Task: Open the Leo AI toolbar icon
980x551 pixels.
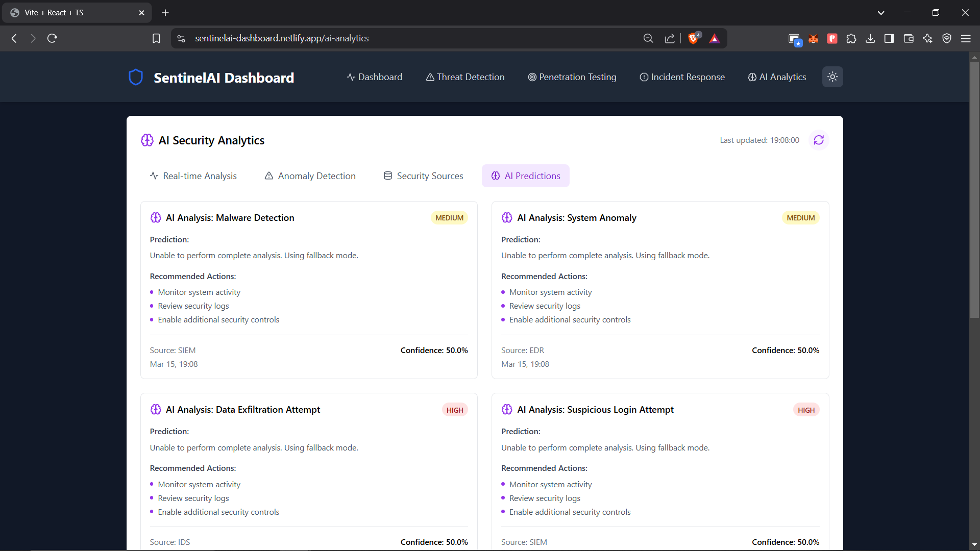Action: pyautogui.click(x=927, y=38)
